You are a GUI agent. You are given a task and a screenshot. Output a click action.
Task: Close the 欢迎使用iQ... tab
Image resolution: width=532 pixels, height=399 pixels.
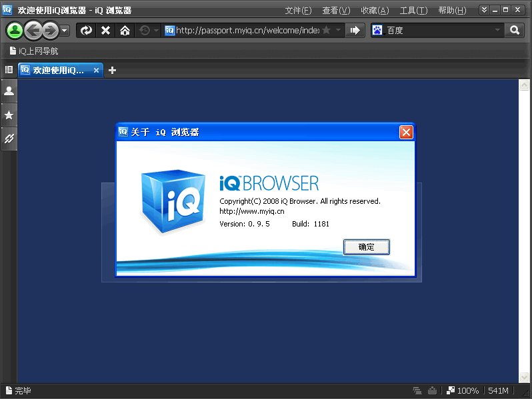(x=97, y=70)
